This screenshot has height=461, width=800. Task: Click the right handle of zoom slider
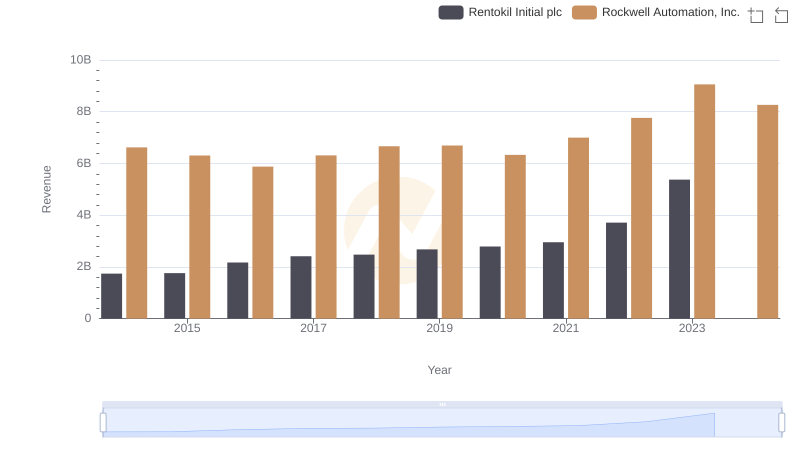(x=782, y=423)
